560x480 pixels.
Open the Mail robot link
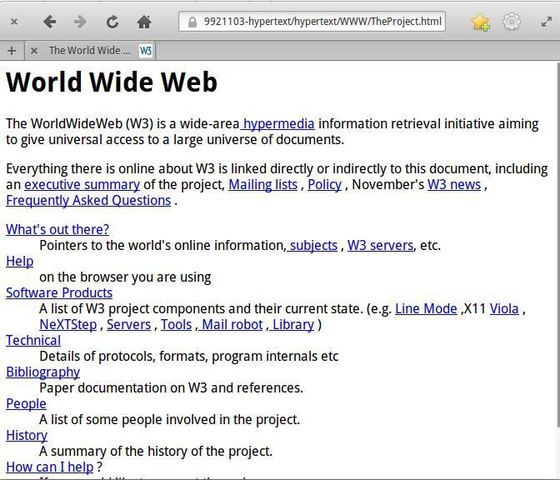pyautogui.click(x=232, y=324)
